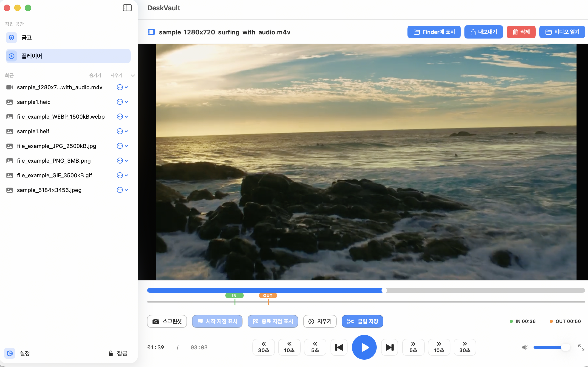Click the play button
This screenshot has height=367, width=588.
pos(364,347)
